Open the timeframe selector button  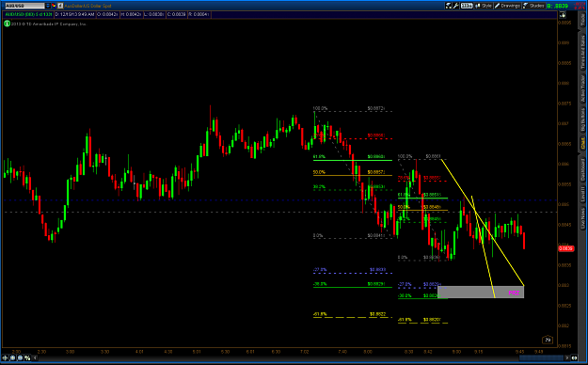467,6
